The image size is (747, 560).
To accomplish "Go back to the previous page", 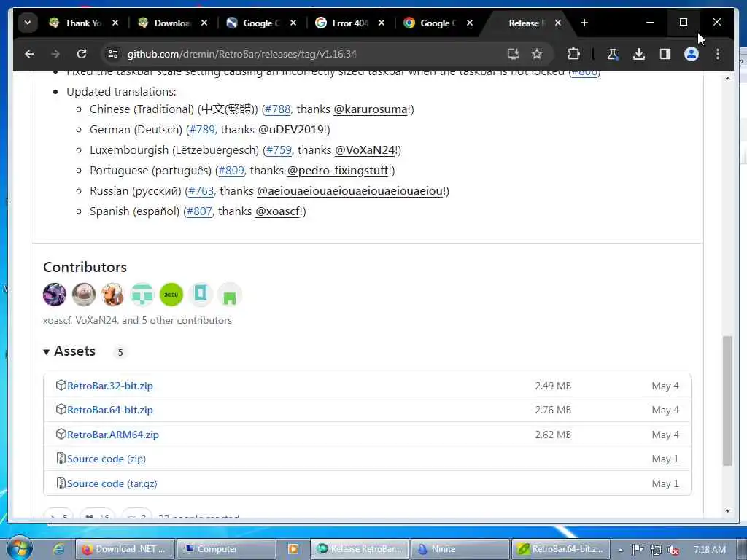I will tap(29, 54).
